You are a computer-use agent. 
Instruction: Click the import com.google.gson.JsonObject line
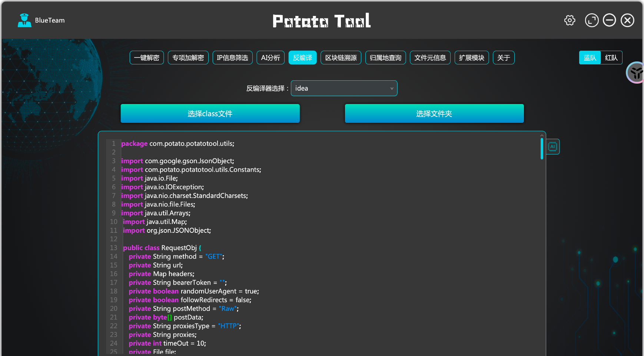point(177,161)
